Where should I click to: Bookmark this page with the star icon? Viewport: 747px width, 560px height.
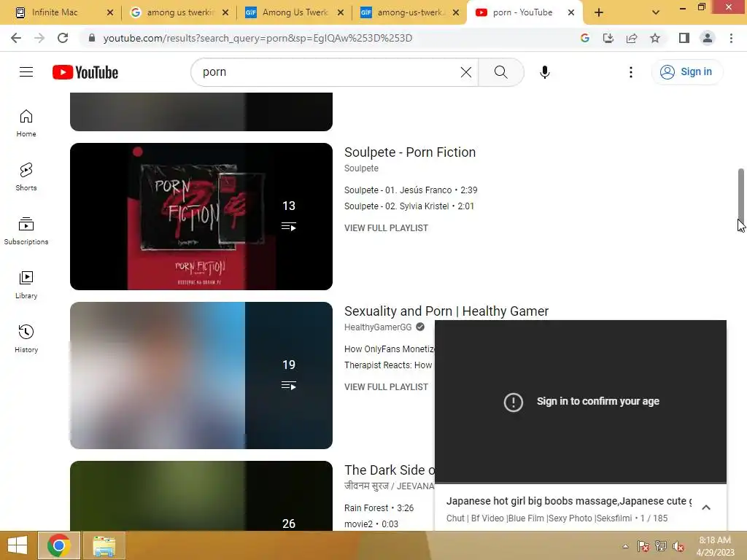(x=655, y=38)
